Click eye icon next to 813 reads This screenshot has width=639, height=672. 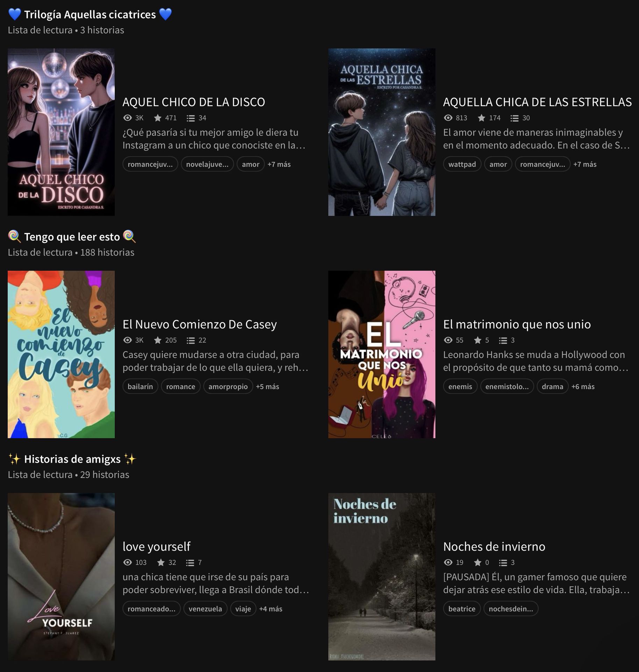448,118
